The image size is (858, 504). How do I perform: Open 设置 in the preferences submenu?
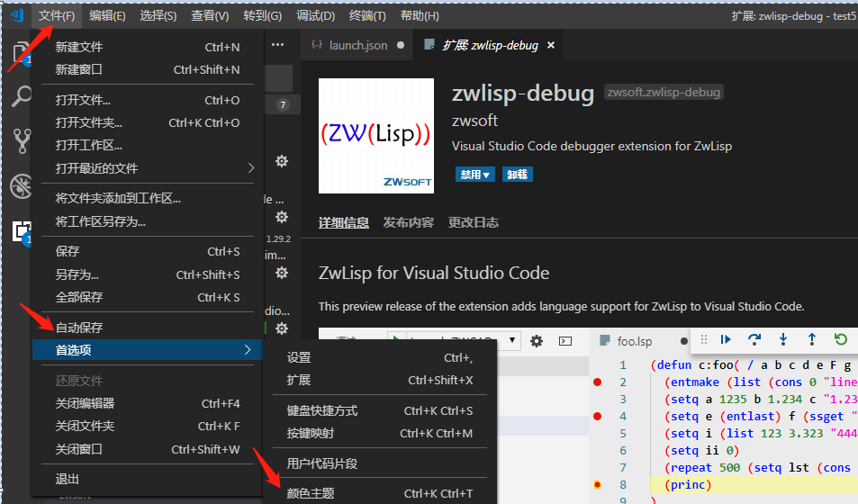[x=380, y=357]
